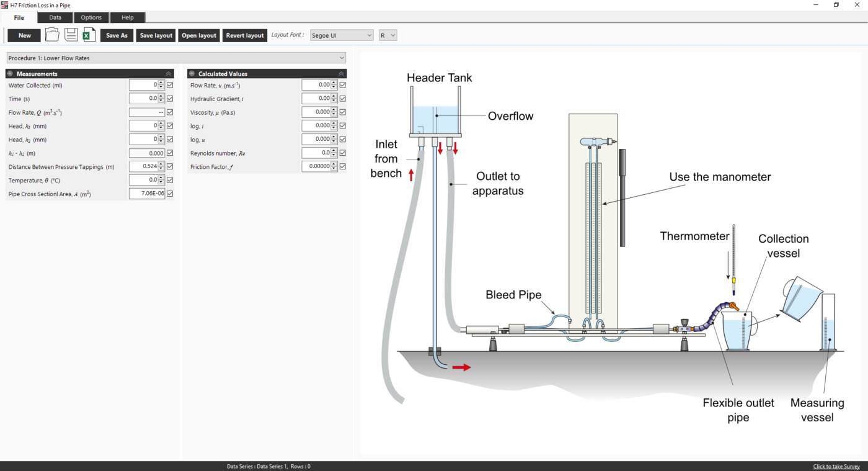Save with the floppy disk icon
The height and width of the screenshot is (471, 868).
pos(71,35)
